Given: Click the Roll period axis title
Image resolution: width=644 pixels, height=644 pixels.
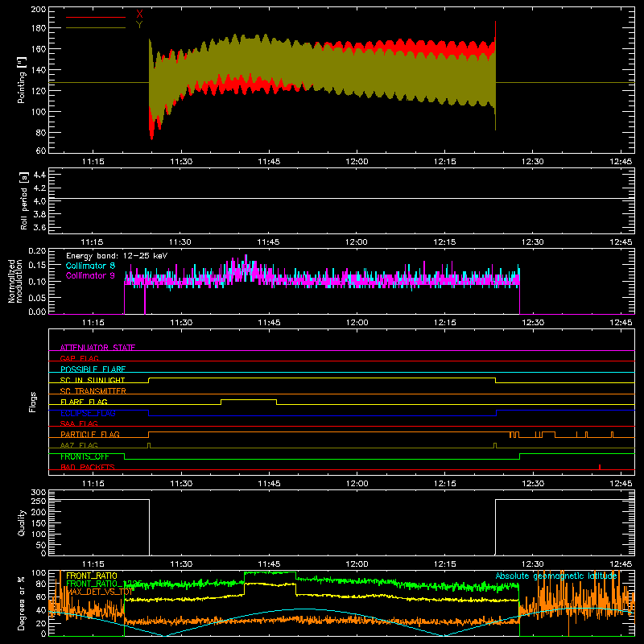Looking at the screenshot, I should pyautogui.click(x=24, y=200).
